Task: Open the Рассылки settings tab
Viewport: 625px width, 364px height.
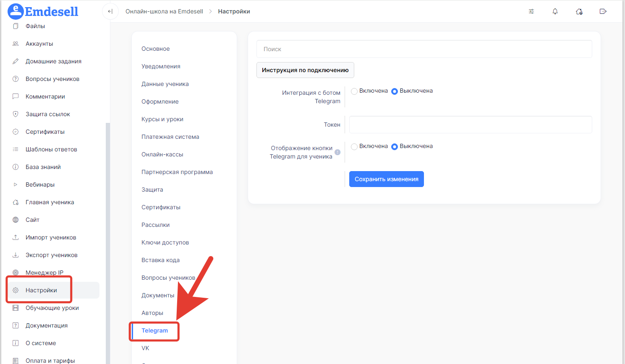Action: [156, 225]
